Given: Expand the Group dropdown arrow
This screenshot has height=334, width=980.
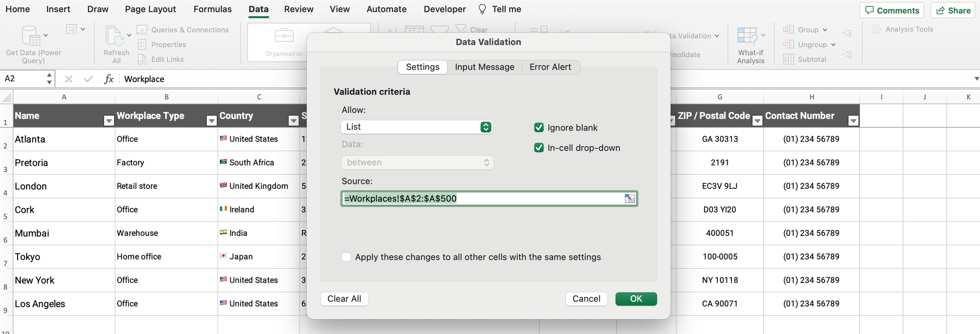Looking at the screenshot, I should tap(825, 30).
